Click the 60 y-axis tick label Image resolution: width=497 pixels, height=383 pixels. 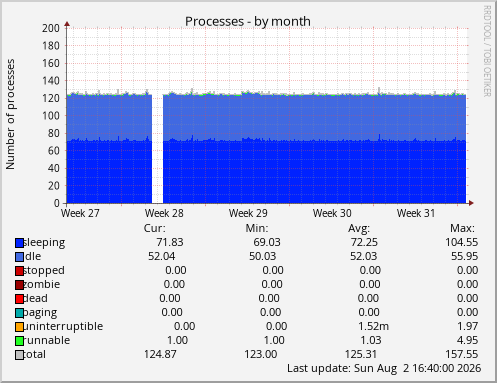(53, 151)
